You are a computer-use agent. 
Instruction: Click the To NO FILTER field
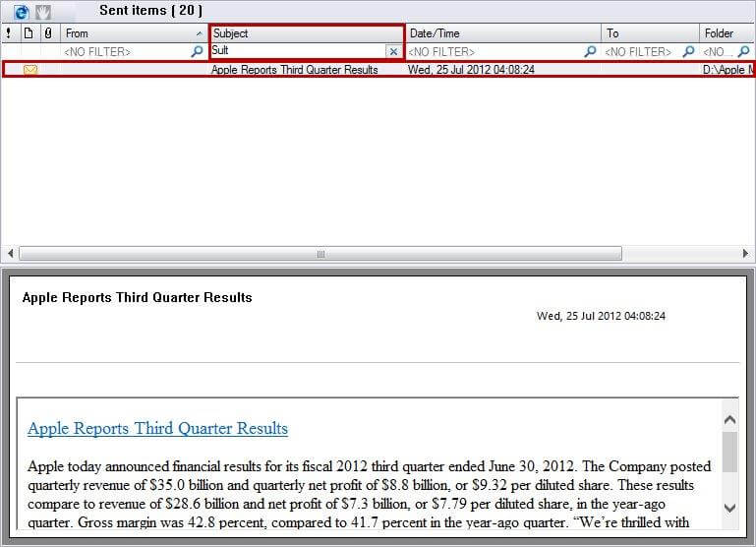643,51
